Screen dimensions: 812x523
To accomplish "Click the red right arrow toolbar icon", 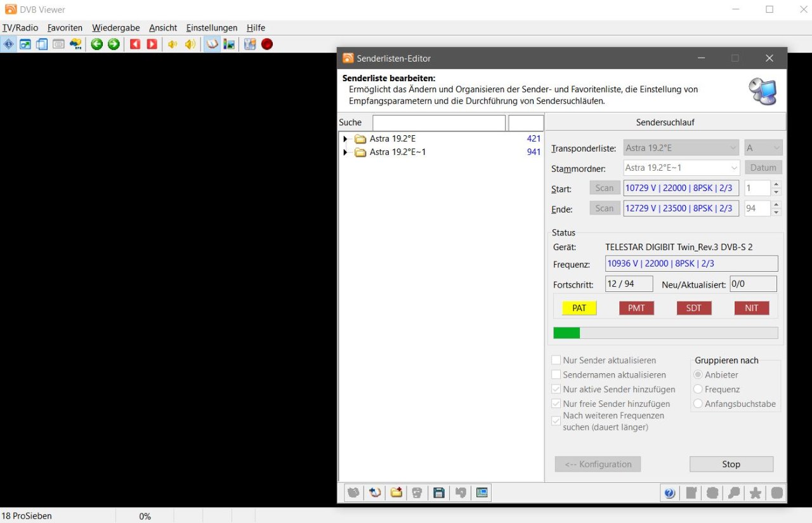I will tap(152, 44).
